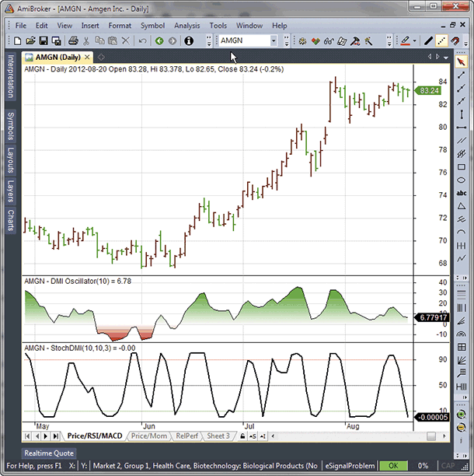
Task: Open the Analysis menu
Action: click(186, 26)
